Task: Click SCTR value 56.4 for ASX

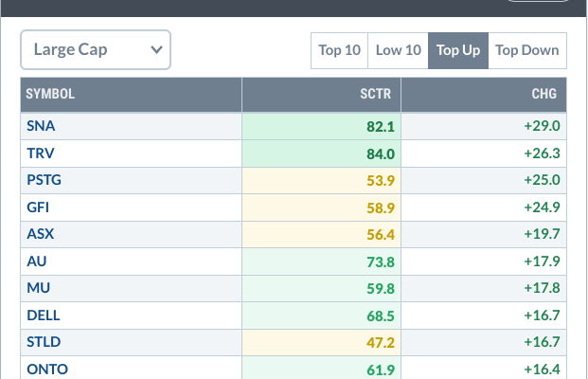Action: point(381,235)
